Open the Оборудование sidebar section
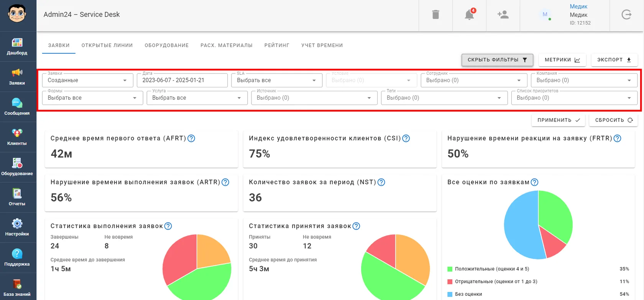This screenshot has height=300, width=644. pos(18,167)
